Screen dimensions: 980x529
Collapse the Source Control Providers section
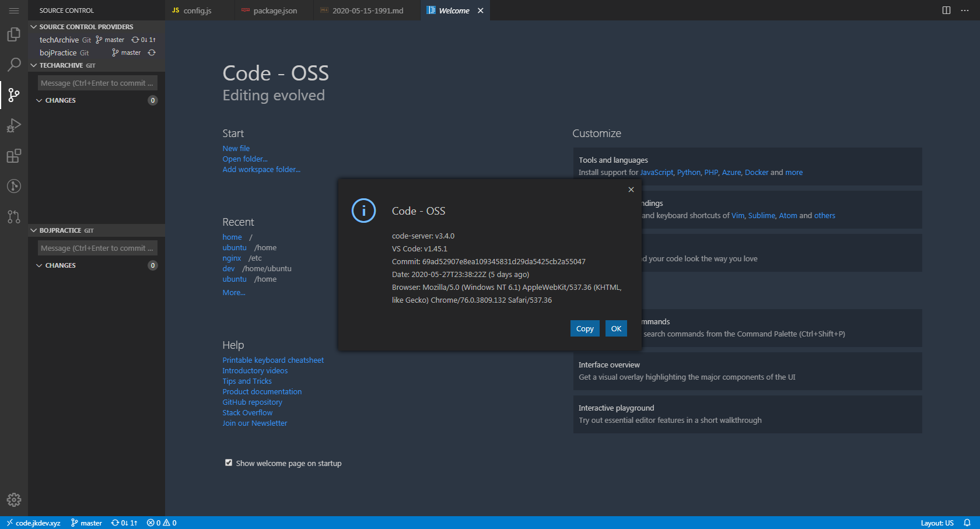34,27
